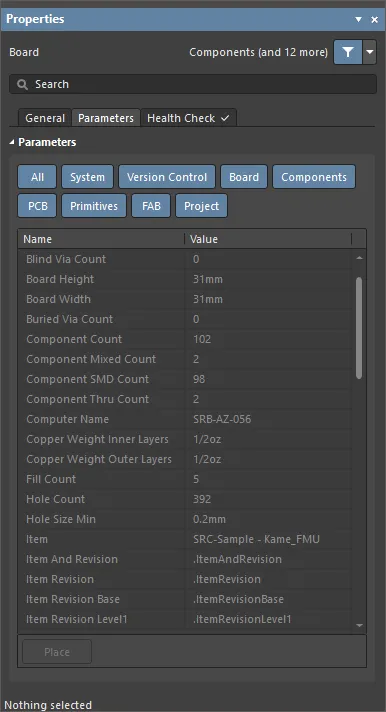This screenshot has height=712, width=386.
Task: Close the Properties panel
Action: click(375, 20)
